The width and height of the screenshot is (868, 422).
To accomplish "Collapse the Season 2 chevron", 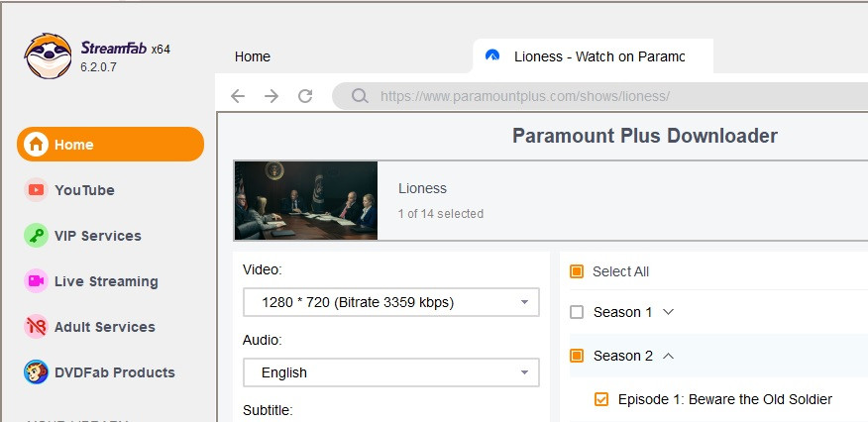I will tap(668, 356).
